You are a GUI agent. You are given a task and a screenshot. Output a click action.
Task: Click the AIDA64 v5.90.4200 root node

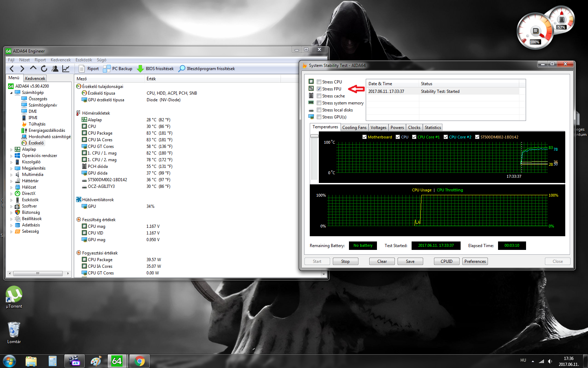click(29, 86)
